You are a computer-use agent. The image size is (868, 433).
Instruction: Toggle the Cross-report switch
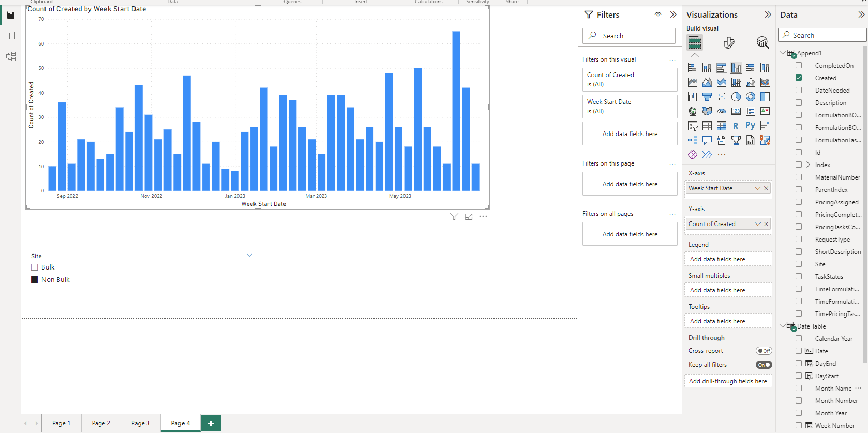[x=764, y=351]
